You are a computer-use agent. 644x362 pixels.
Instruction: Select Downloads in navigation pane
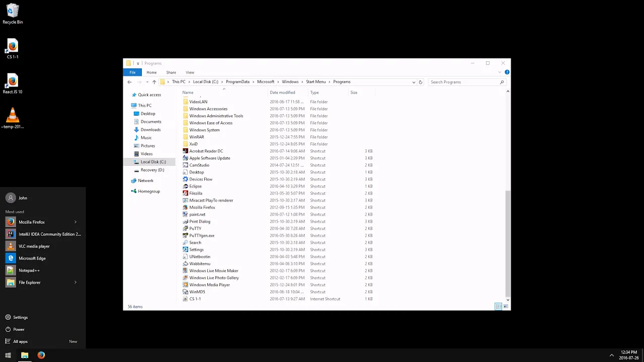[x=150, y=130]
